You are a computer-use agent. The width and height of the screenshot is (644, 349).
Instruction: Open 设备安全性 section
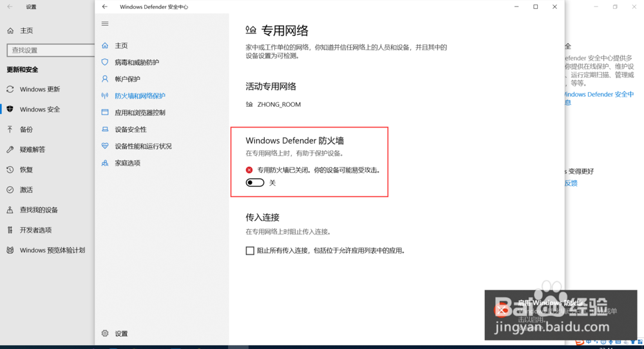[131, 129]
